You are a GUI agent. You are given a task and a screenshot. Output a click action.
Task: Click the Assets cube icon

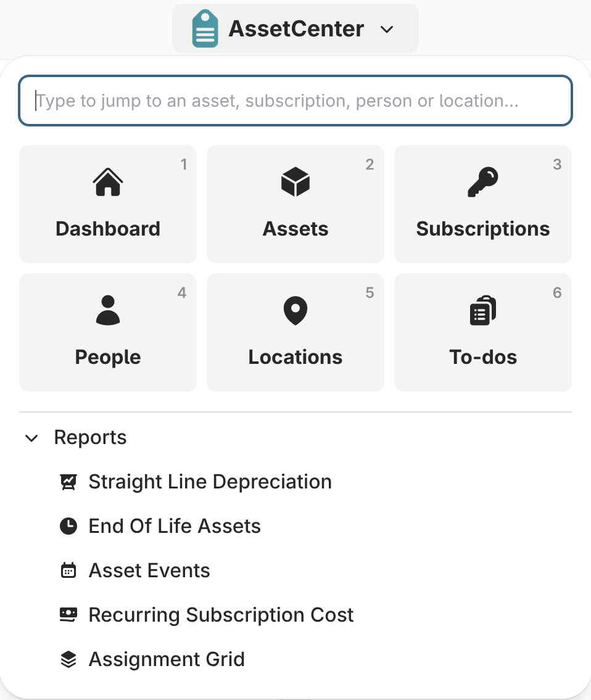(x=295, y=183)
